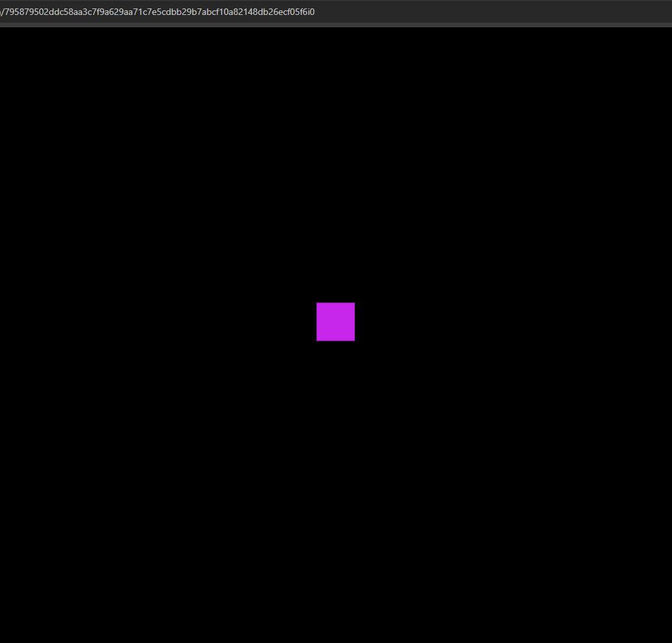Select the address bar URL text ending in ecf05f6i0
The image size is (672, 643).
157,12
